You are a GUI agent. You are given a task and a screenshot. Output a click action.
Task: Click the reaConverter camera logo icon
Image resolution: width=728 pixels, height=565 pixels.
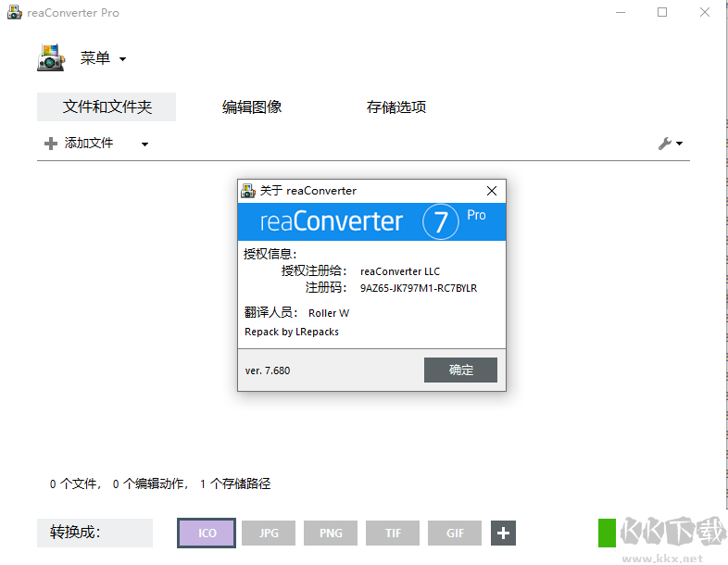[x=51, y=57]
